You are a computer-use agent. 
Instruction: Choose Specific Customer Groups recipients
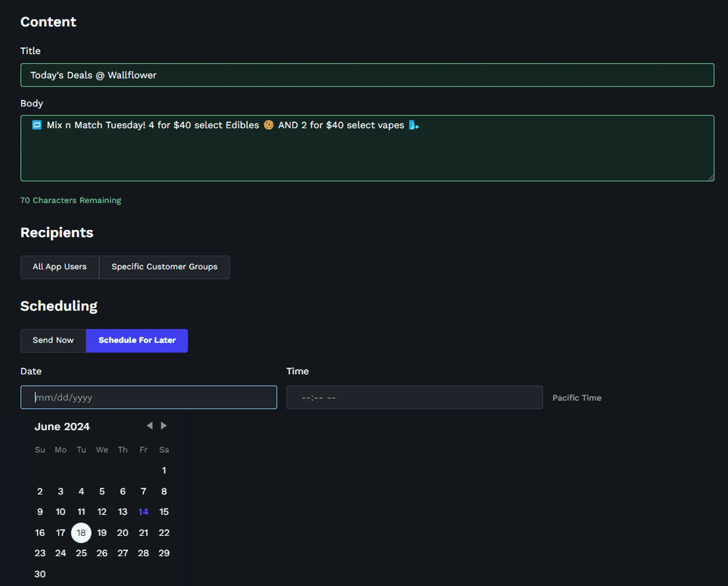click(x=165, y=267)
